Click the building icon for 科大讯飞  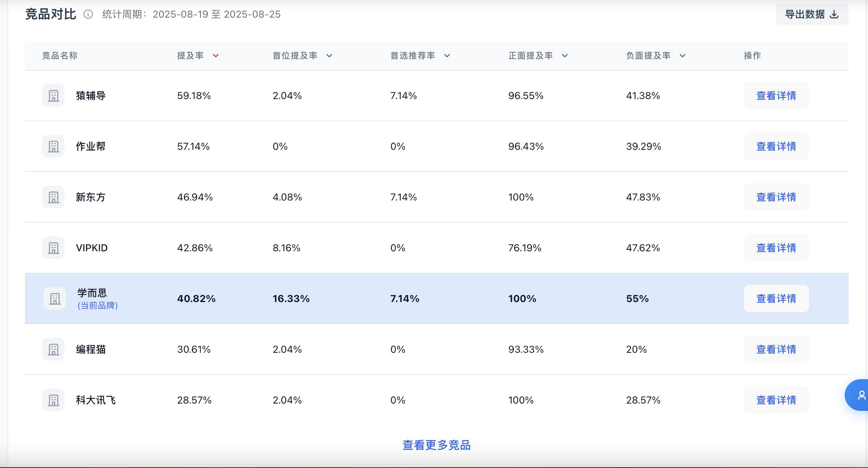click(53, 400)
